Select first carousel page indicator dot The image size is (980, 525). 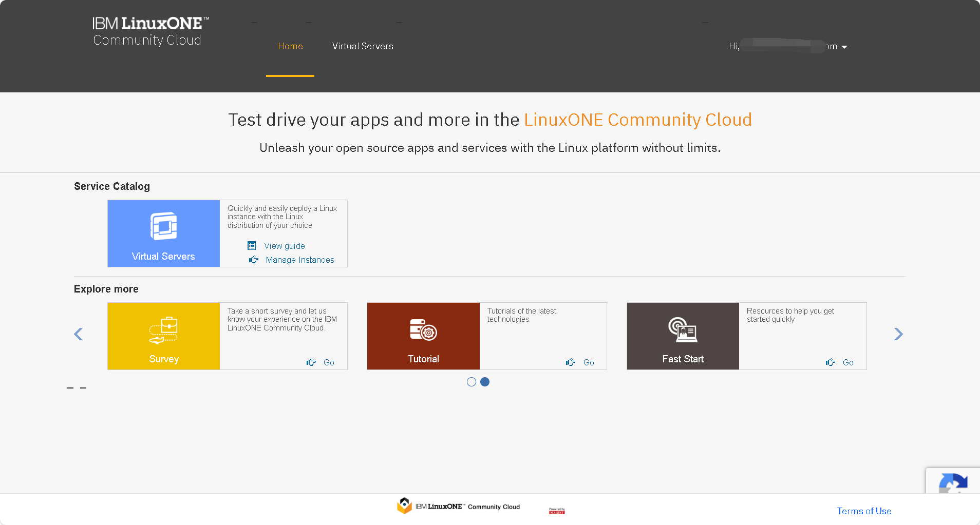[x=472, y=382]
